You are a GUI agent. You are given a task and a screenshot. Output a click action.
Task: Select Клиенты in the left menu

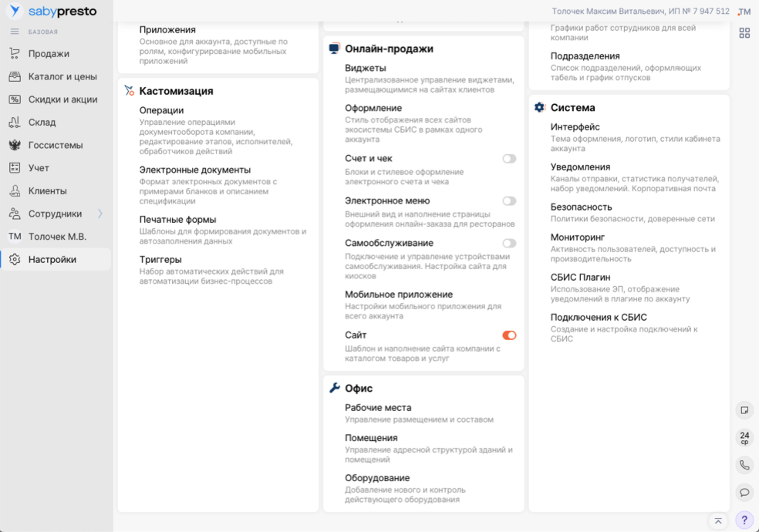click(x=48, y=191)
